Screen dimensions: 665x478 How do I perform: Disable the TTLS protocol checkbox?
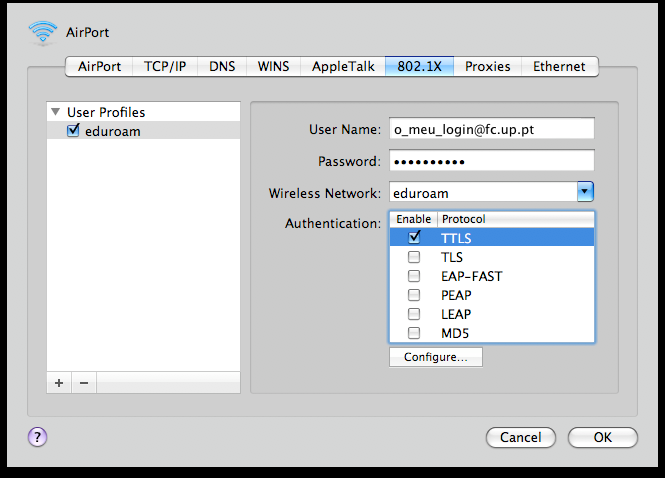tap(414, 238)
